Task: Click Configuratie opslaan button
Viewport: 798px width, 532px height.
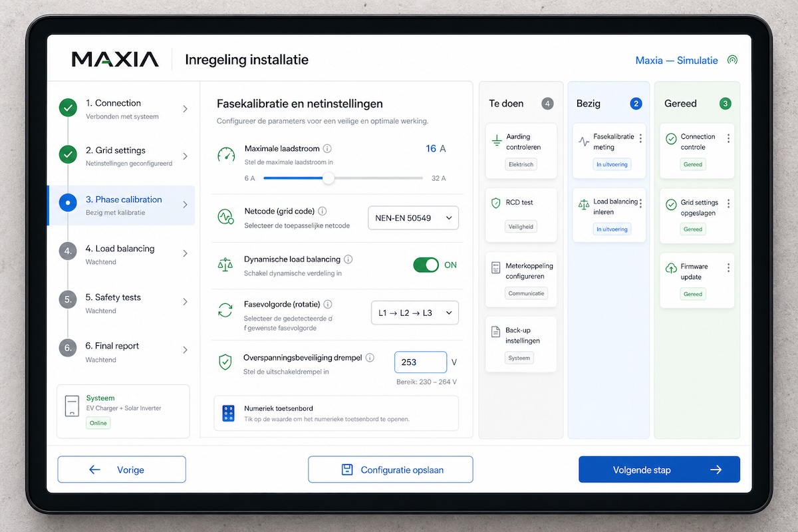Action: (x=390, y=469)
